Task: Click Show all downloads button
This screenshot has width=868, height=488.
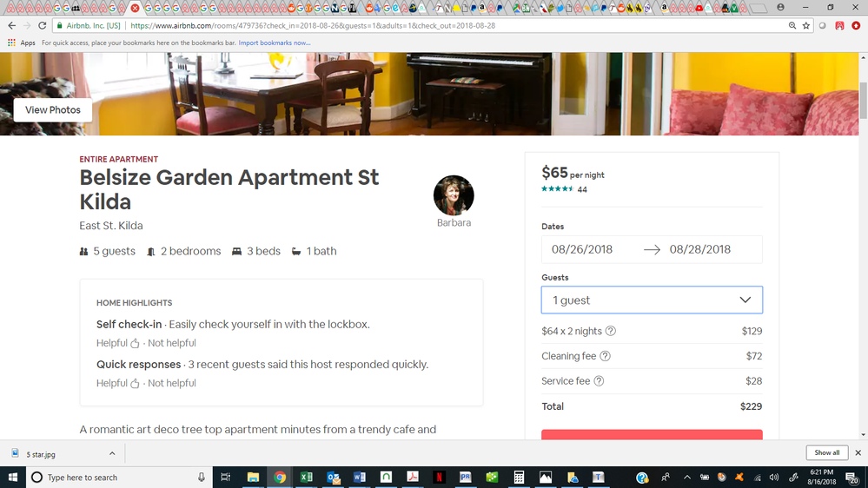Action: [x=826, y=452]
